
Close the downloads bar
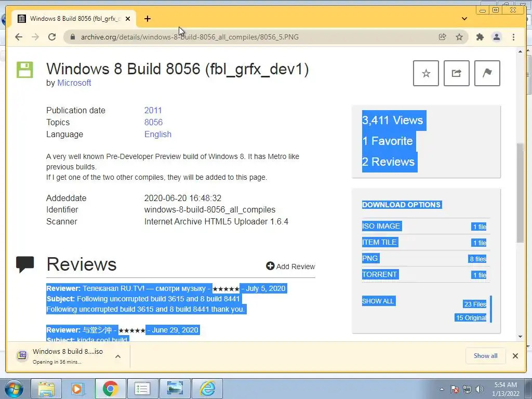tap(515, 356)
